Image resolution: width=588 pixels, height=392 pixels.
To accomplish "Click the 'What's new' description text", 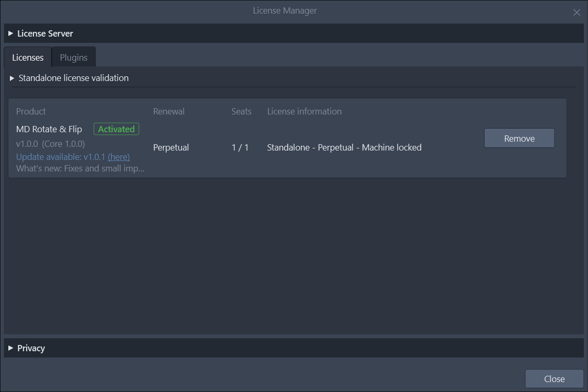I will tap(80, 169).
